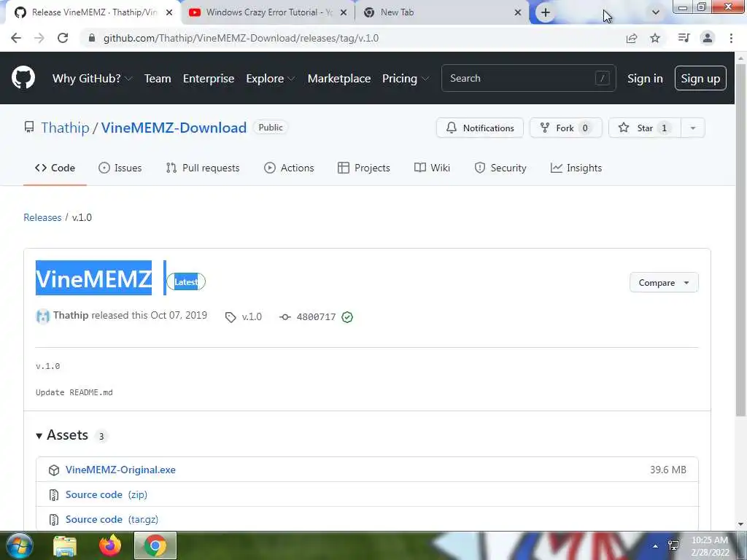Switch to the Code tab

tap(55, 168)
